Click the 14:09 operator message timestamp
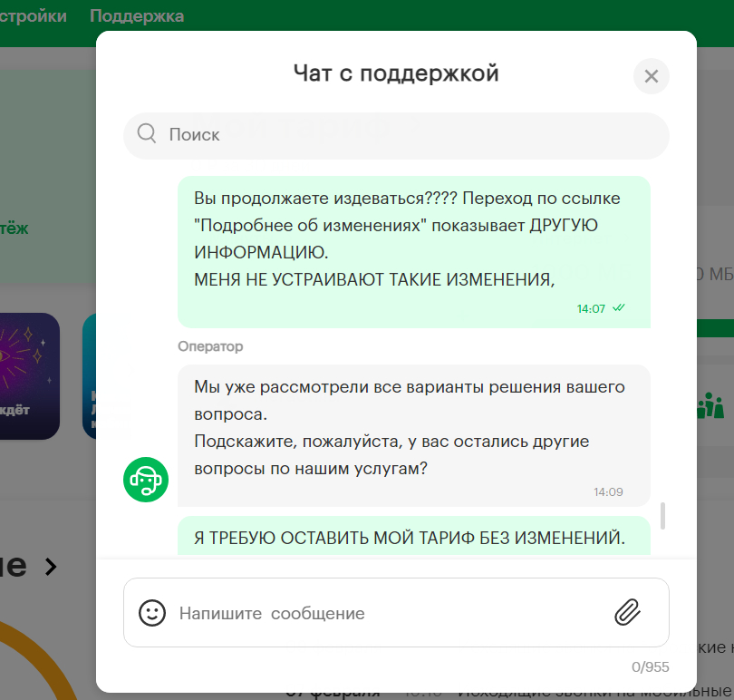This screenshot has width=734, height=700. click(x=608, y=492)
